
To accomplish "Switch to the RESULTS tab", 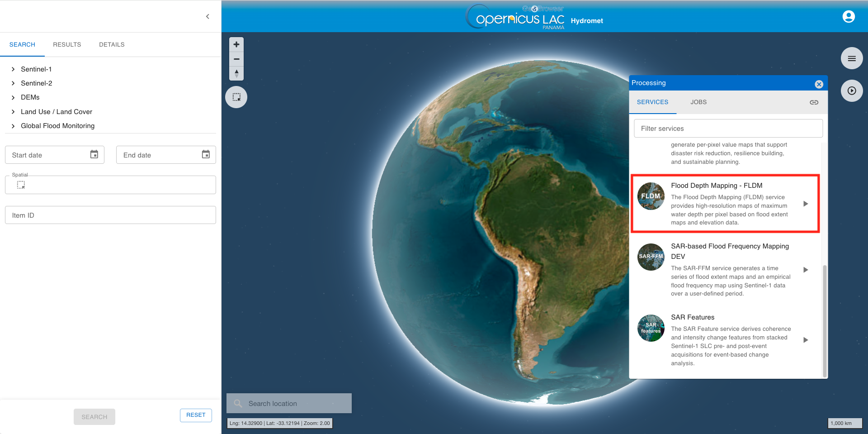I will pyautogui.click(x=67, y=44).
